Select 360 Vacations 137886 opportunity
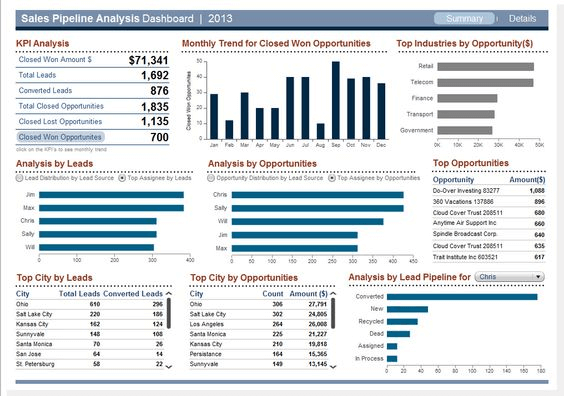564x396 pixels. click(x=489, y=202)
